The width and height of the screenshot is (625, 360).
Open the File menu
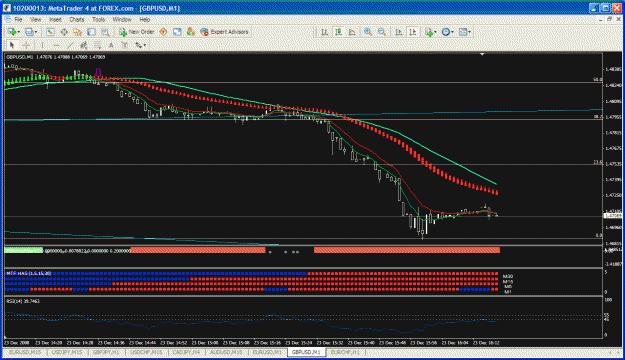[x=18, y=19]
